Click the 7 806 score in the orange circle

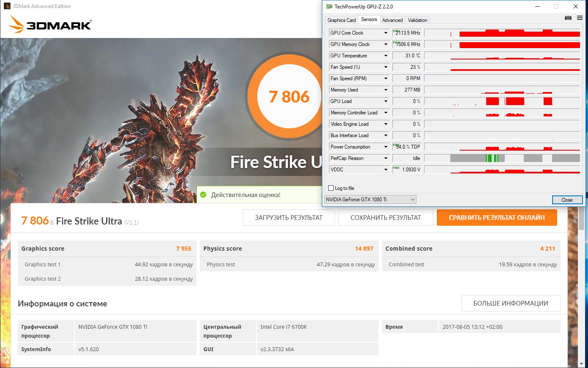[289, 97]
